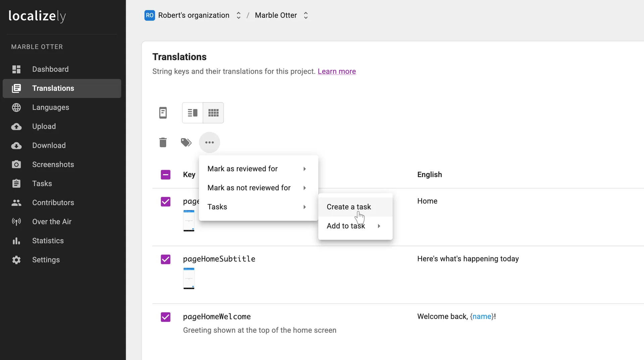Click the Settings gear icon
This screenshot has height=360, width=644.
[16, 260]
